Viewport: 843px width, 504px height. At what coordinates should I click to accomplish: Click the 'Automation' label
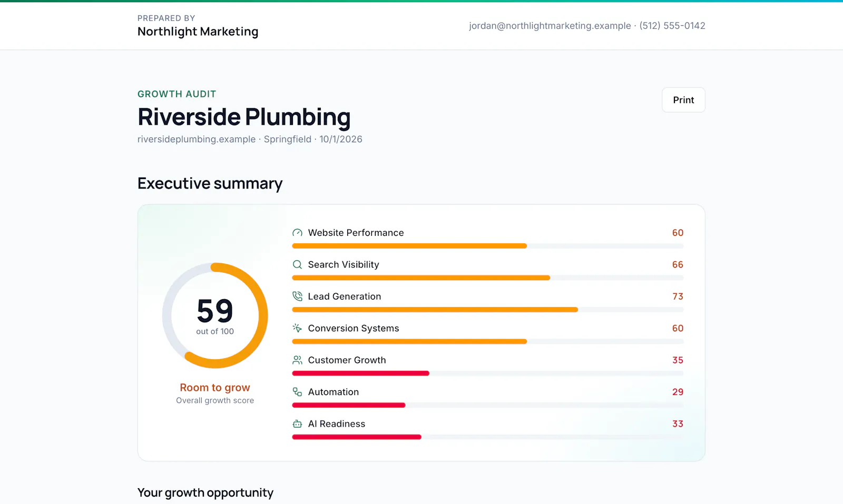(x=334, y=392)
